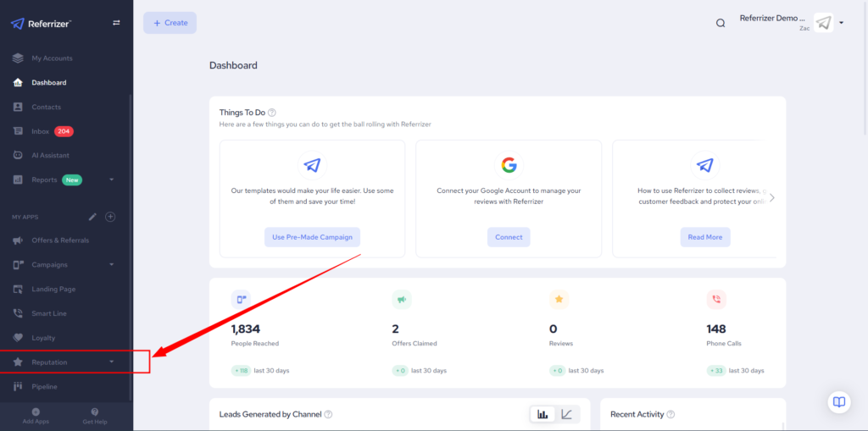Click the Use Pre-Made Campaign button
The image size is (868, 431).
pos(312,237)
